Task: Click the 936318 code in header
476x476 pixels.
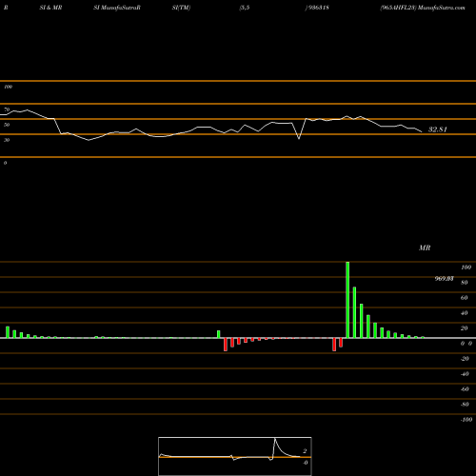Action: pos(318,8)
